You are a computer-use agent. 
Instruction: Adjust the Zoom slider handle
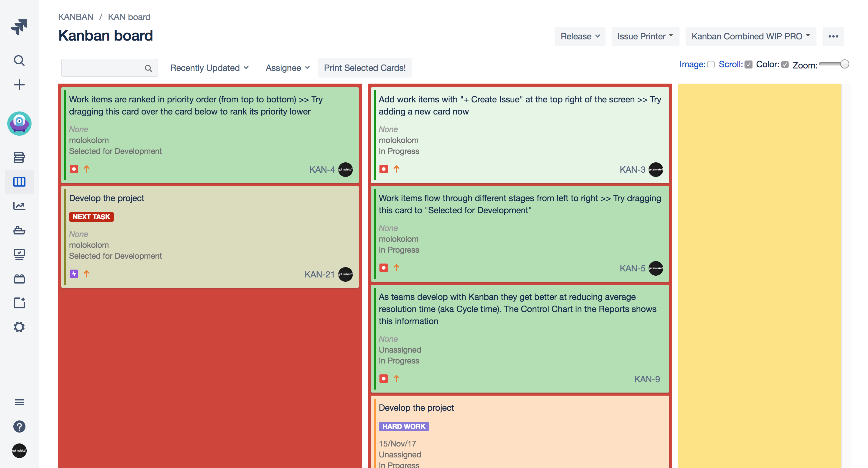pyautogui.click(x=844, y=64)
